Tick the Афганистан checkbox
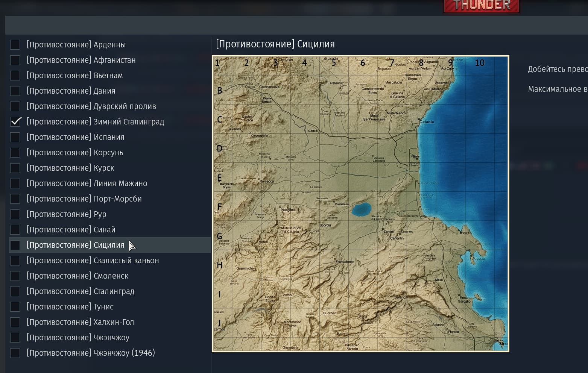Viewport: 588px width, 373px height. click(x=15, y=60)
